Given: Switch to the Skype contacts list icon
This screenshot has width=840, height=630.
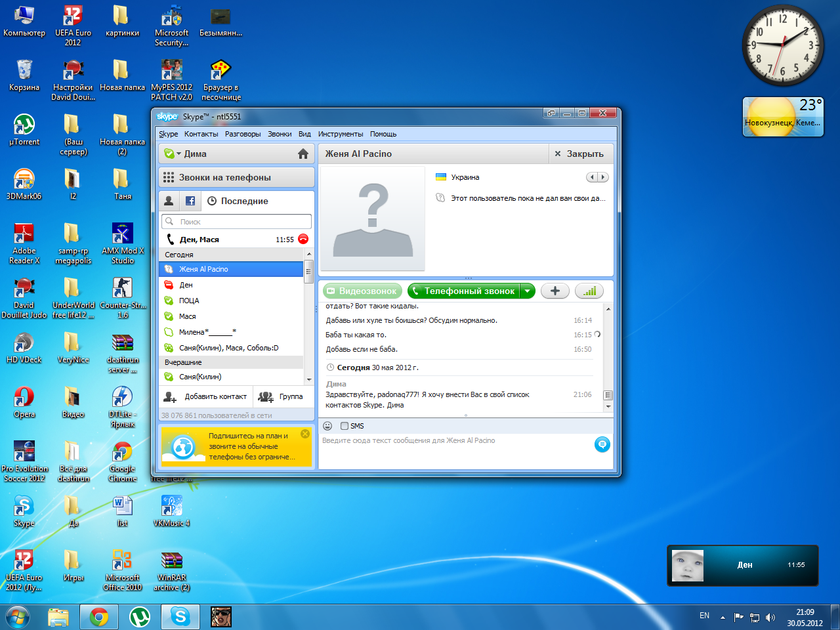Looking at the screenshot, I should pyautogui.click(x=169, y=201).
